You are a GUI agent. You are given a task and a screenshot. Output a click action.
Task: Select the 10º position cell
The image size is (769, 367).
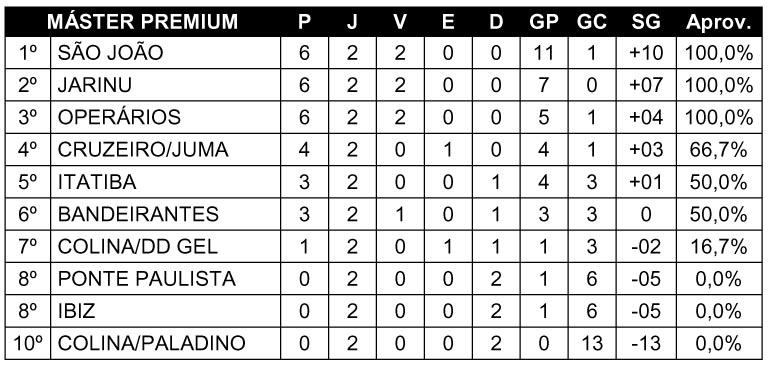(28, 343)
